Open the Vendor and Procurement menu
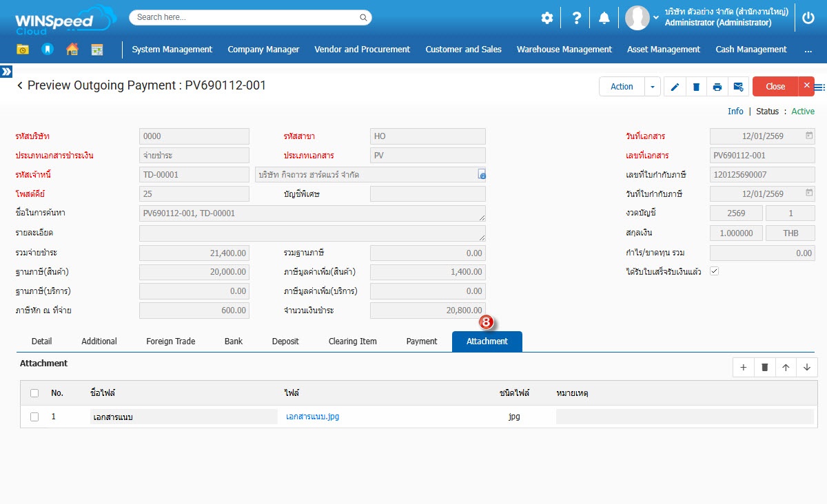This screenshot has height=504, width=827. (362, 50)
